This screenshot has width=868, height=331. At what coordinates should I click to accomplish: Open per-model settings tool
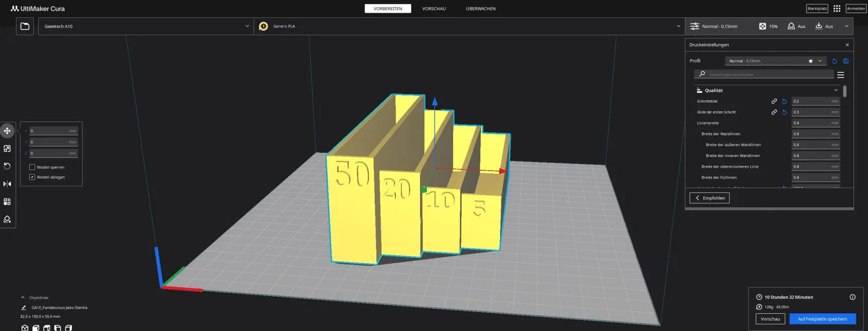(7, 202)
